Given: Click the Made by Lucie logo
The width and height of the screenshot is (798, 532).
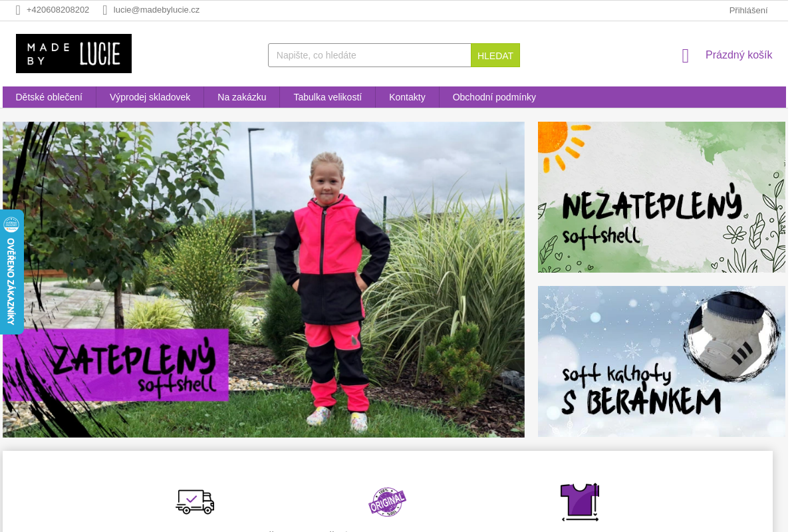Looking at the screenshot, I should click(x=74, y=53).
